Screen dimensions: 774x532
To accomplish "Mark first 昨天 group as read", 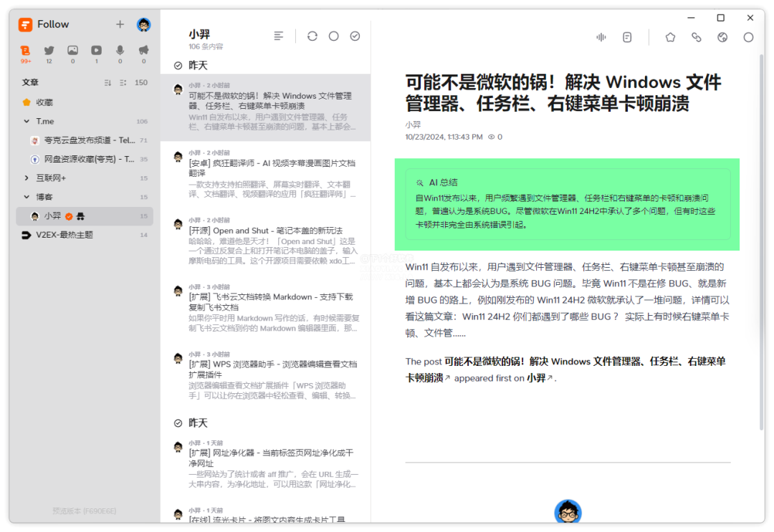I will click(x=178, y=66).
